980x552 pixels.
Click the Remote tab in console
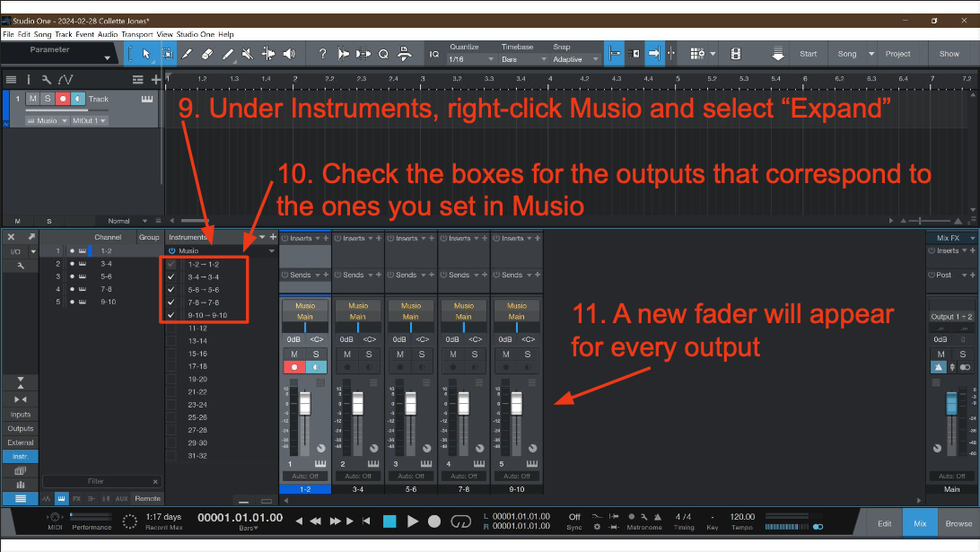pyautogui.click(x=147, y=498)
